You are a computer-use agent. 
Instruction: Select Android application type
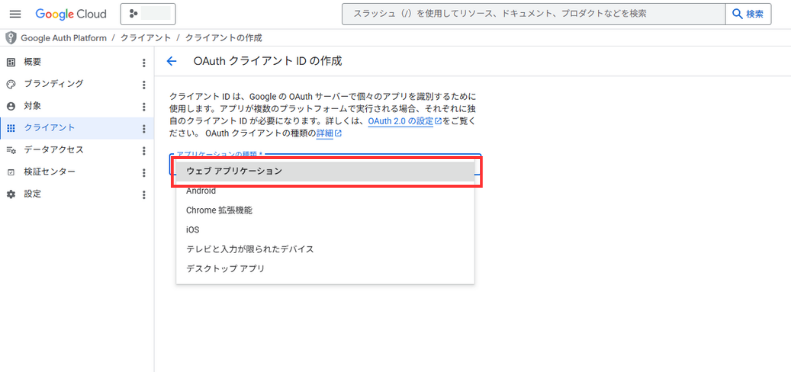point(325,191)
